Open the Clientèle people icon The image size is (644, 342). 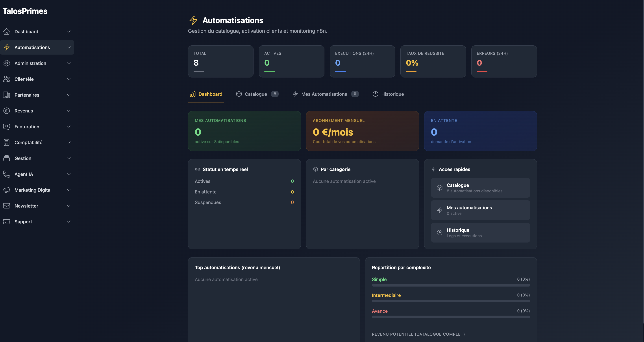click(7, 79)
